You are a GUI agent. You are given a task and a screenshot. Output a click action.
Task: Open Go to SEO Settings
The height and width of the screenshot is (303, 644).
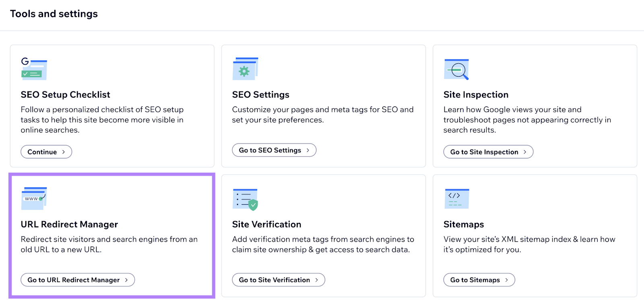click(x=274, y=150)
